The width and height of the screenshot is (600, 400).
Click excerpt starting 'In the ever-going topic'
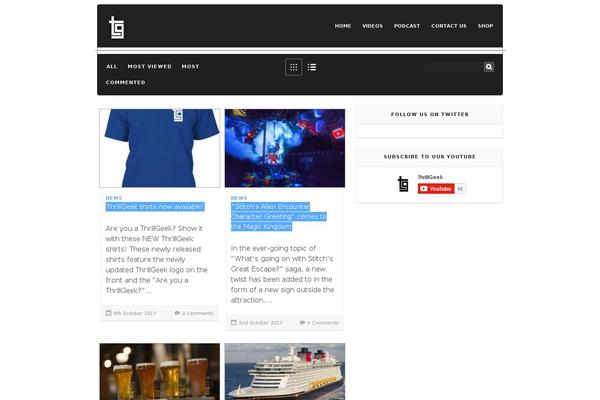point(282,274)
